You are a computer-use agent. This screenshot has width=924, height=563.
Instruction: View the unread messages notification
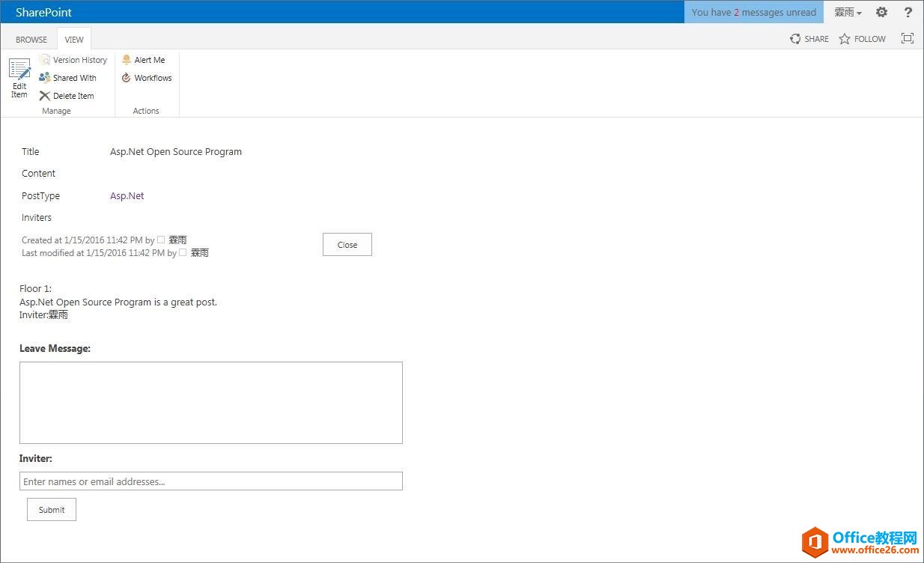click(x=753, y=12)
